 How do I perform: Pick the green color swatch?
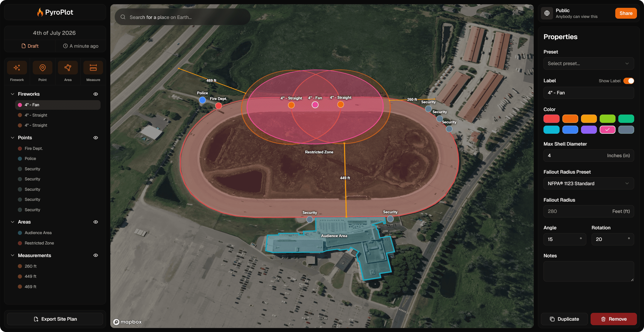click(x=608, y=119)
